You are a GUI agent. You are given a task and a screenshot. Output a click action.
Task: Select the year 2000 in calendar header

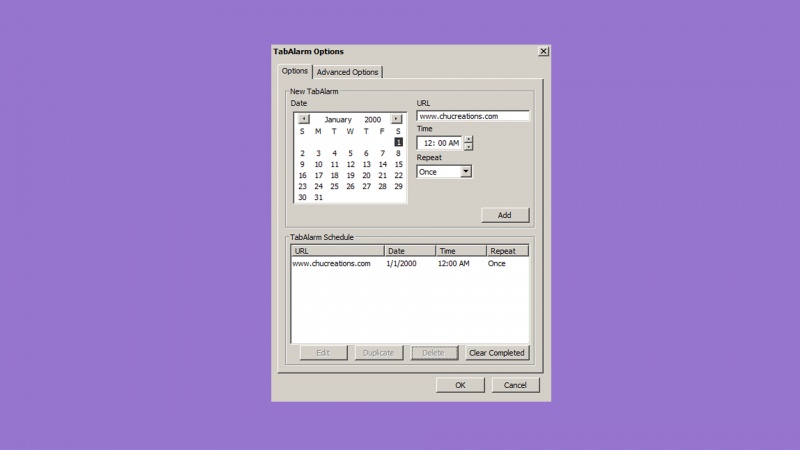[x=372, y=119]
